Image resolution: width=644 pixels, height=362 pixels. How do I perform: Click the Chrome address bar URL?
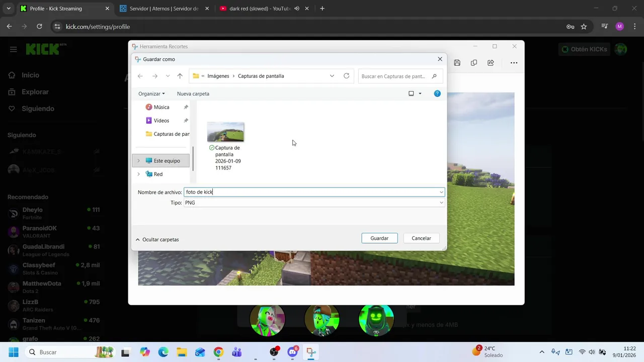98,27
